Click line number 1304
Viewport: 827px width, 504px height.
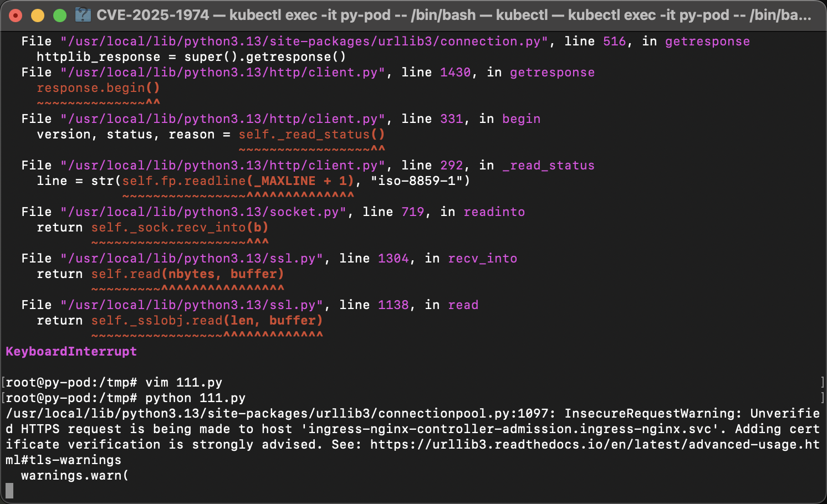point(393,258)
